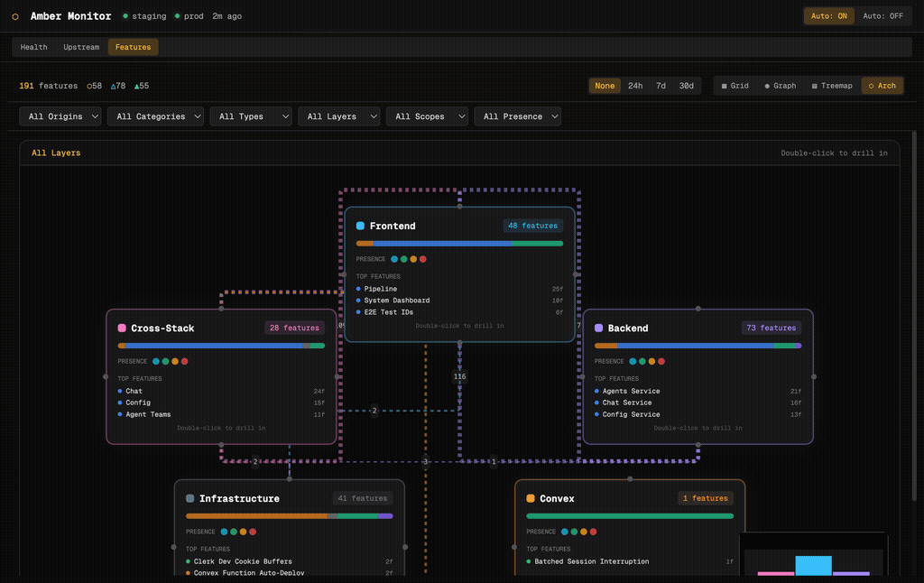Click System Dashboard feature row
Image resolution: width=924 pixels, height=583 pixels.
(x=459, y=301)
